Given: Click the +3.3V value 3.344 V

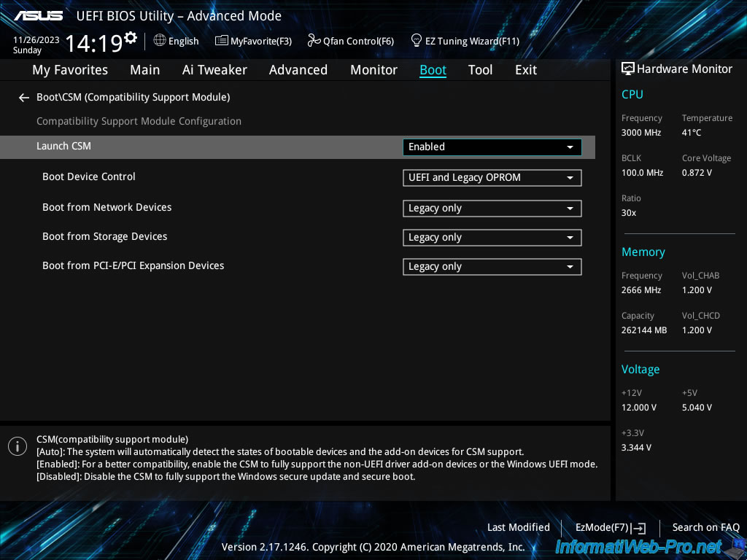Looking at the screenshot, I should coord(636,448).
